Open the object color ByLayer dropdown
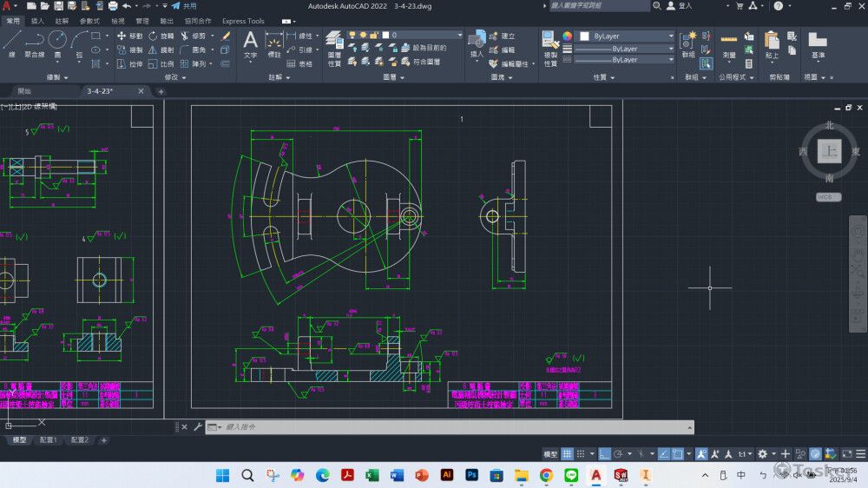Image resolution: width=868 pixels, height=488 pixels. pos(626,36)
